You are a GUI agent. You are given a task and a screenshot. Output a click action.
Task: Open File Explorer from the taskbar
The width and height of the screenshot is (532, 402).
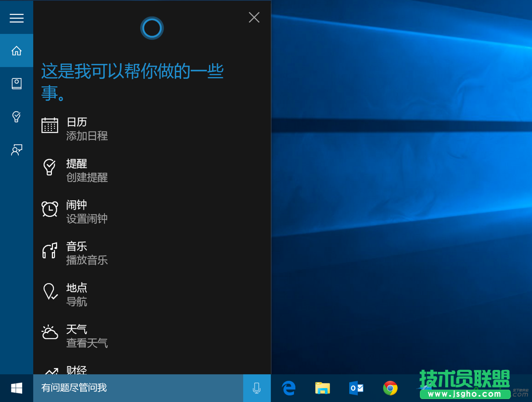point(323,388)
